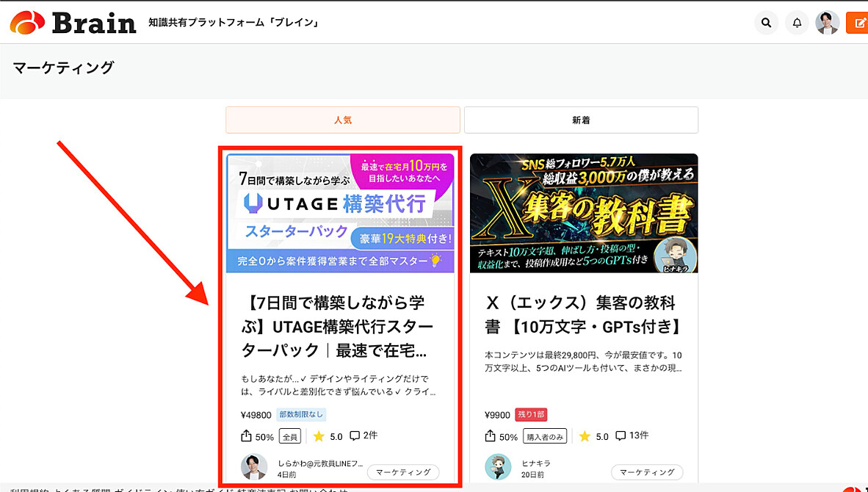This screenshot has height=492, width=868.
Task: Open ヒナキラ author avatar
Action: pyautogui.click(x=498, y=468)
